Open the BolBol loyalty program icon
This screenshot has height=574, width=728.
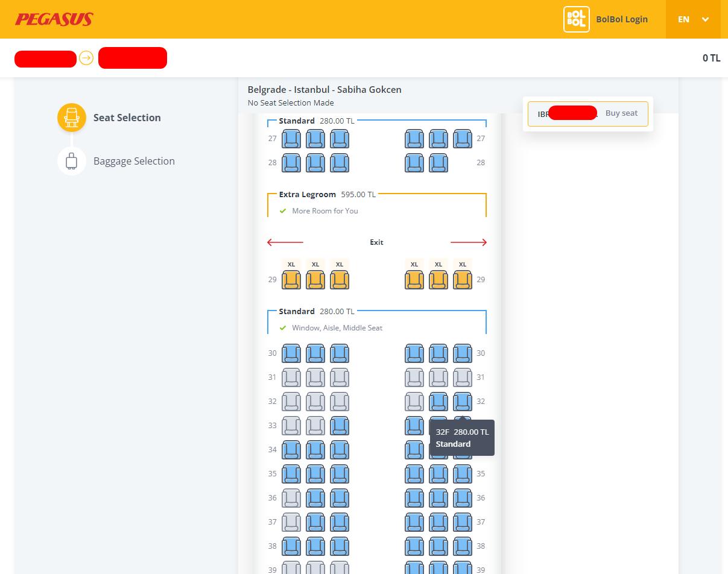pyautogui.click(x=576, y=19)
